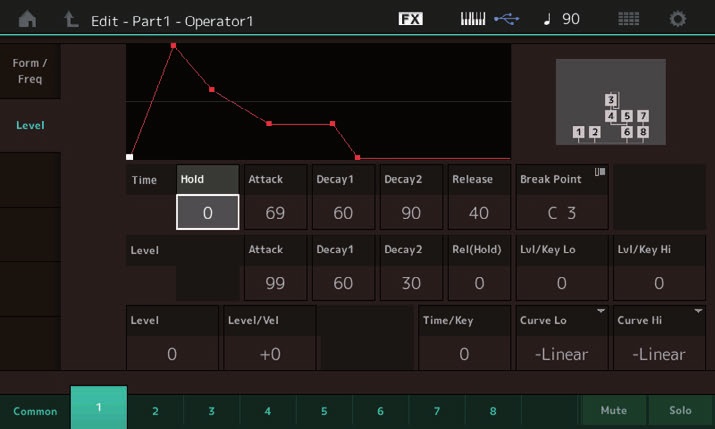Select operator 3 in the algorithm diagram
Image resolution: width=715 pixels, height=429 pixels.
[x=611, y=99]
